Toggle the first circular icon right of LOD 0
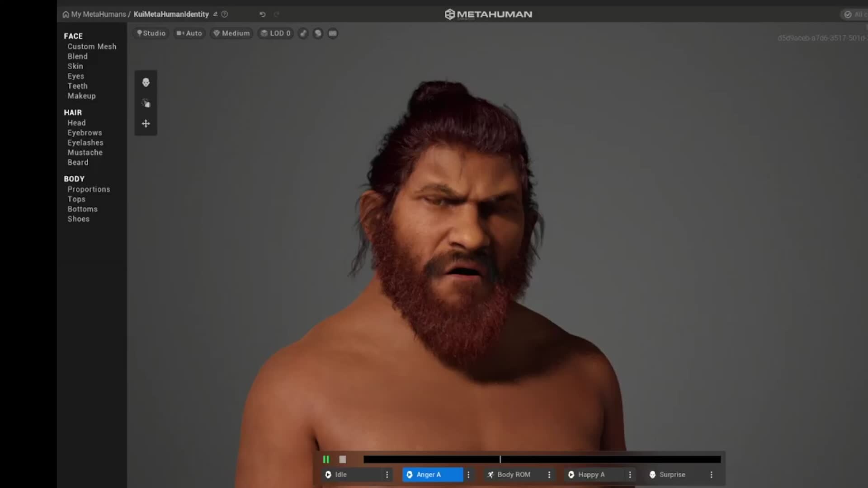The width and height of the screenshot is (868, 488). (x=303, y=33)
